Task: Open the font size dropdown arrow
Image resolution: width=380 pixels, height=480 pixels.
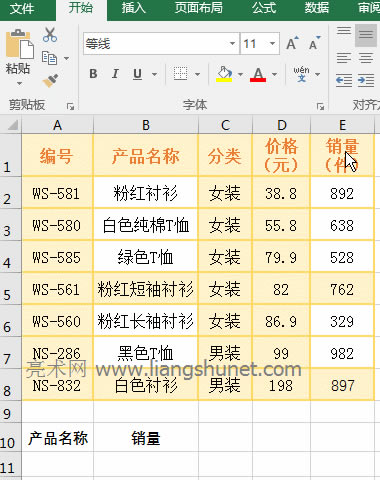Action: (x=272, y=43)
